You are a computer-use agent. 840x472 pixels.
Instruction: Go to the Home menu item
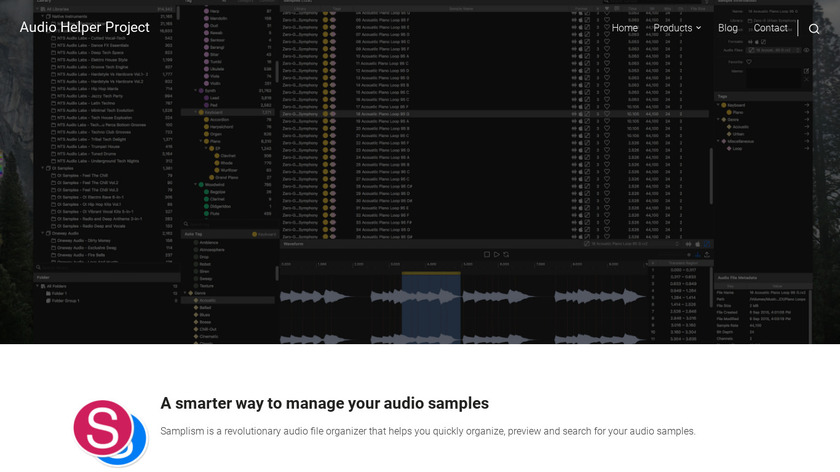click(625, 28)
